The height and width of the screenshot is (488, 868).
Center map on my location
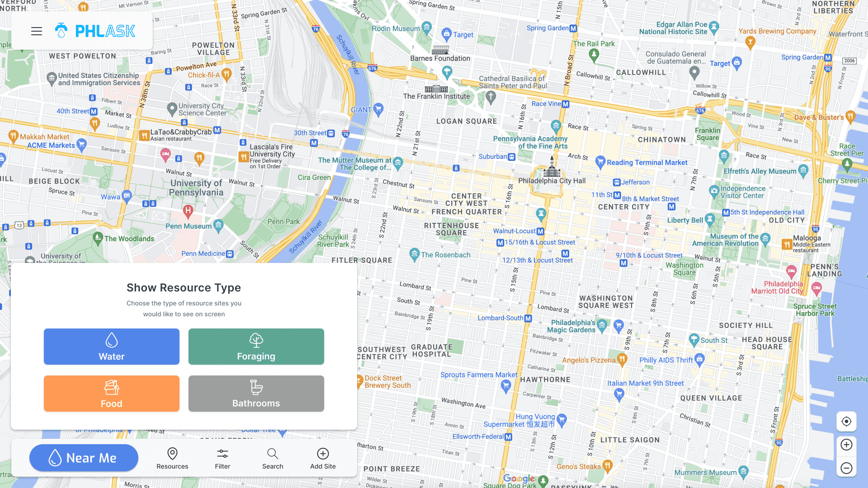(846, 422)
